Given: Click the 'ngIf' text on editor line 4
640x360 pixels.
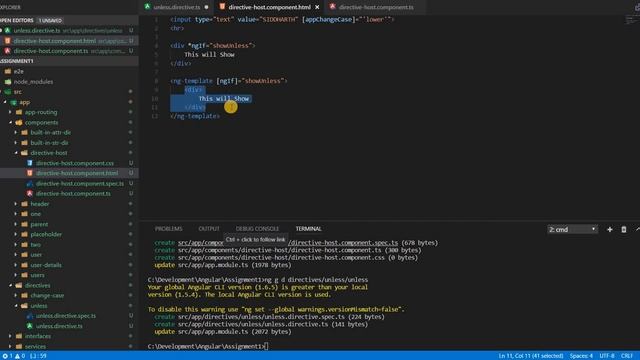Looking at the screenshot, I should [199, 46].
